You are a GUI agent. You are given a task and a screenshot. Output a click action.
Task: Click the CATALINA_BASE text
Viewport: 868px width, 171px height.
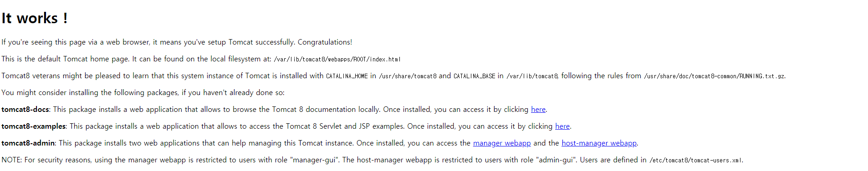click(x=475, y=76)
